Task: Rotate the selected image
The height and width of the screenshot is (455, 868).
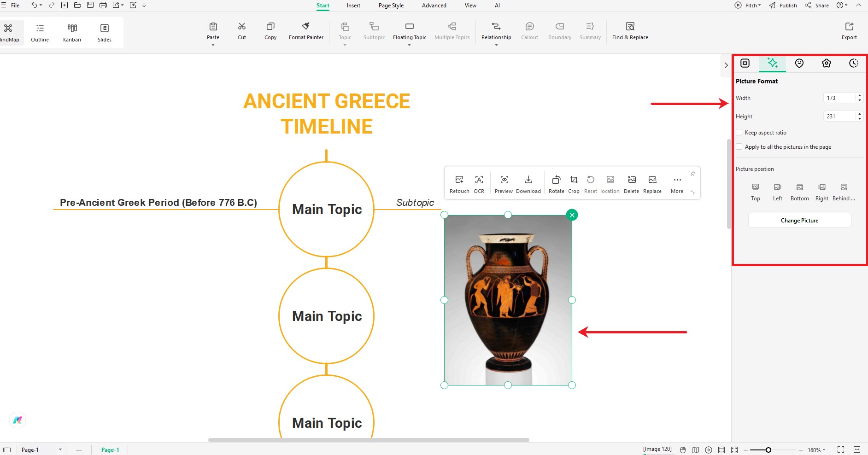Action: pos(556,184)
